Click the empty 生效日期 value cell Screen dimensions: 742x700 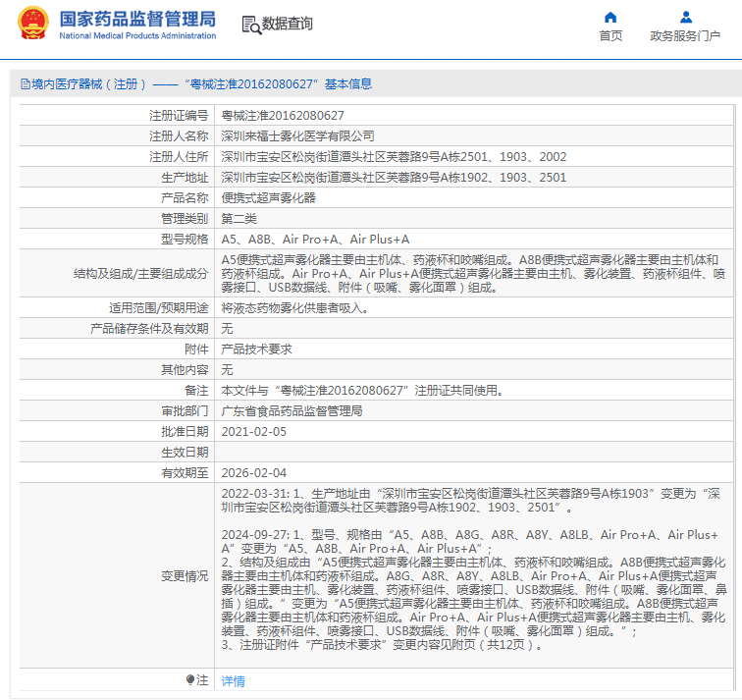tap(474, 453)
